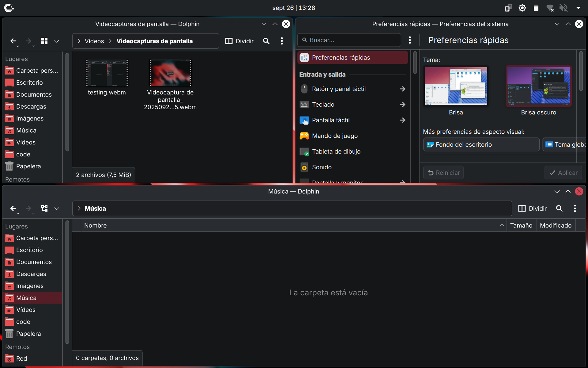
Task: Click the Reiniciar button
Action: click(x=443, y=173)
